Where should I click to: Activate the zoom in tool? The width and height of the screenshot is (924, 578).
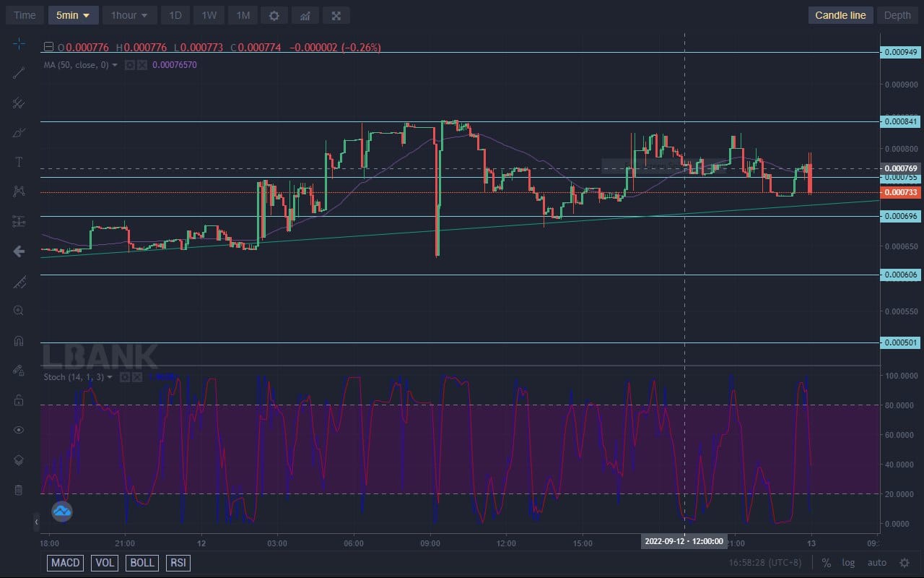(x=19, y=311)
